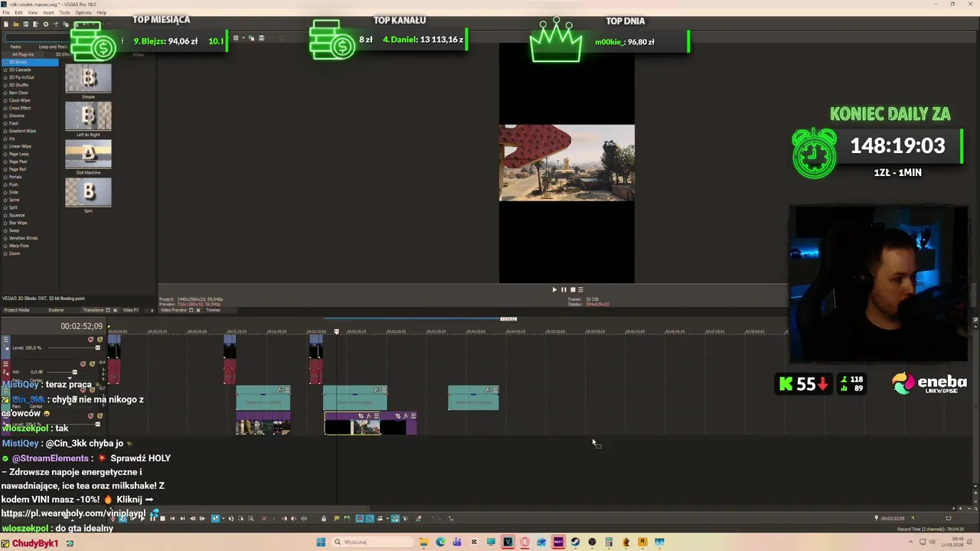
Task: Open the preview menu icon beside Stop
Action: pyautogui.click(x=580, y=289)
